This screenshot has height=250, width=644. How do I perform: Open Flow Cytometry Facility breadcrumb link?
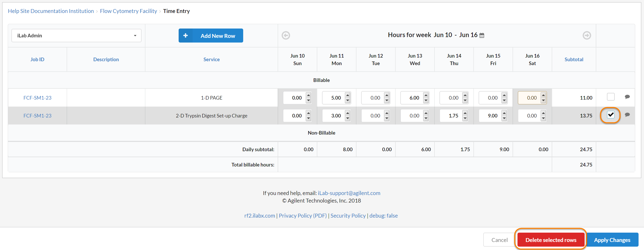click(128, 11)
